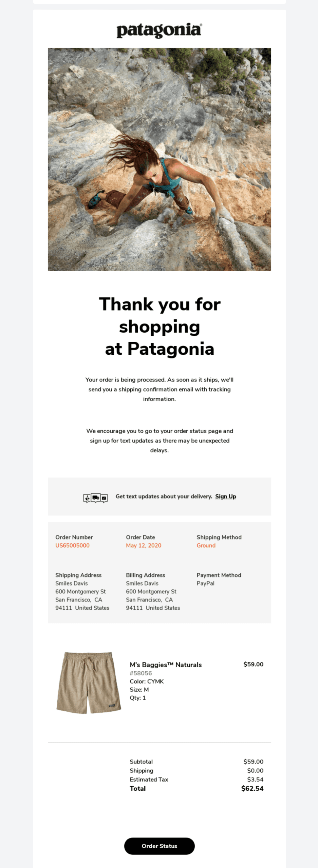This screenshot has width=318, height=868.
Task: Select the order number US65005000
Action: (x=72, y=546)
